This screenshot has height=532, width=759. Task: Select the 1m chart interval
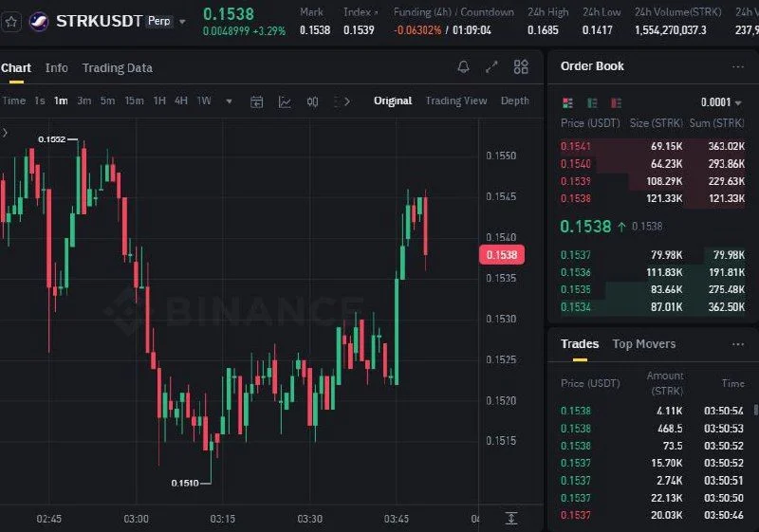pyautogui.click(x=61, y=101)
